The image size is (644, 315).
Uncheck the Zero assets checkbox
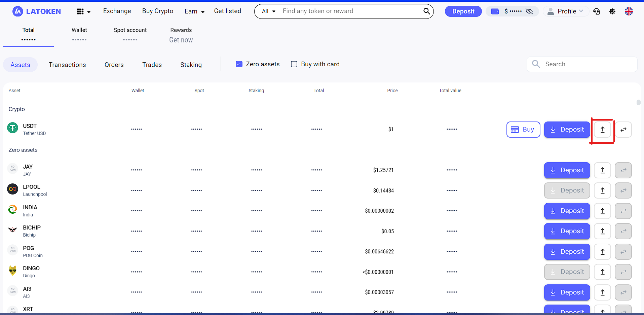[x=239, y=64]
